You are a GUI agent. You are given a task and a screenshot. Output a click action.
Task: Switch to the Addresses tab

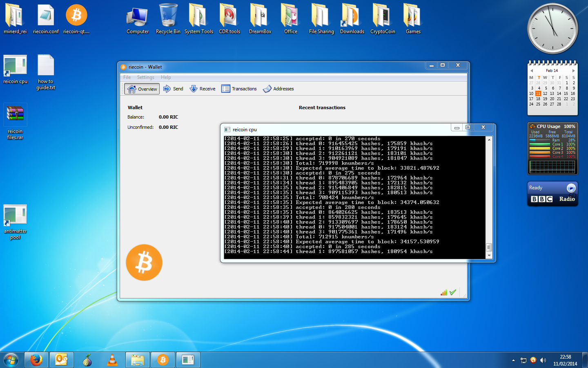278,89
